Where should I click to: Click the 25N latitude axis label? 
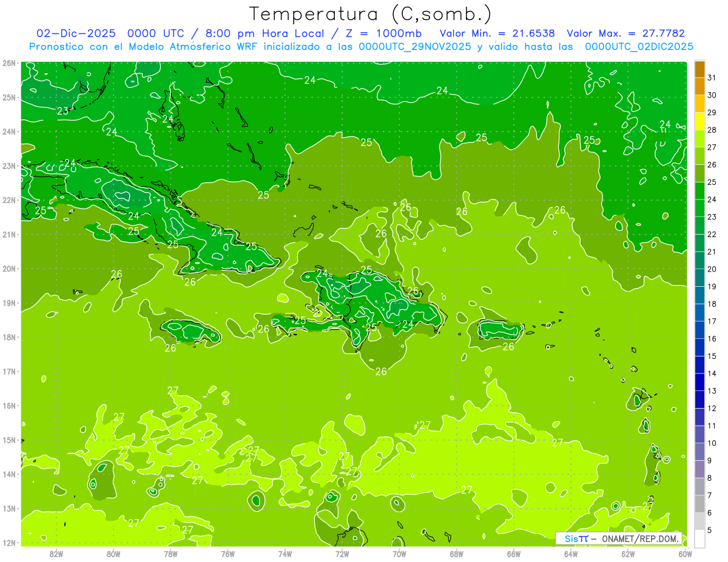tap(9, 98)
